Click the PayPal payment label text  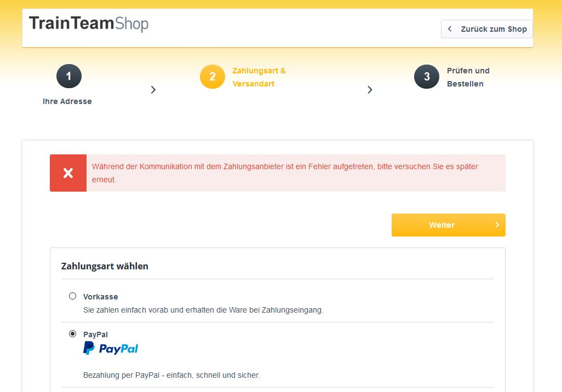click(x=95, y=335)
